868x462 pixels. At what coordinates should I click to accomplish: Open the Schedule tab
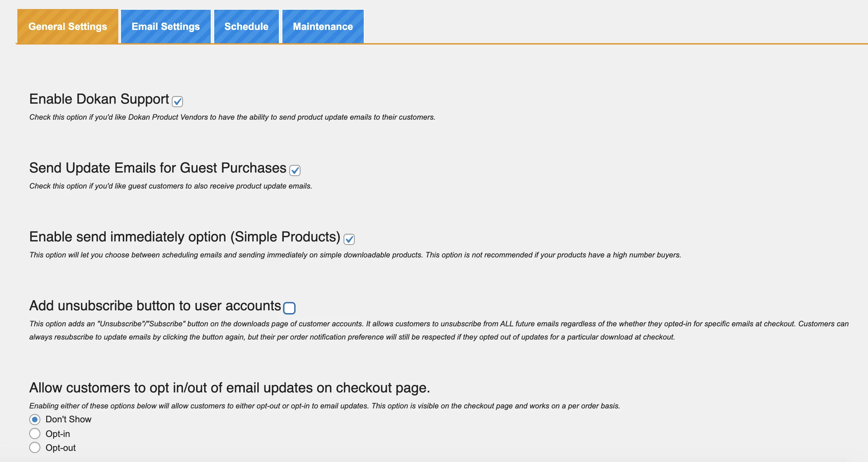pos(246,26)
